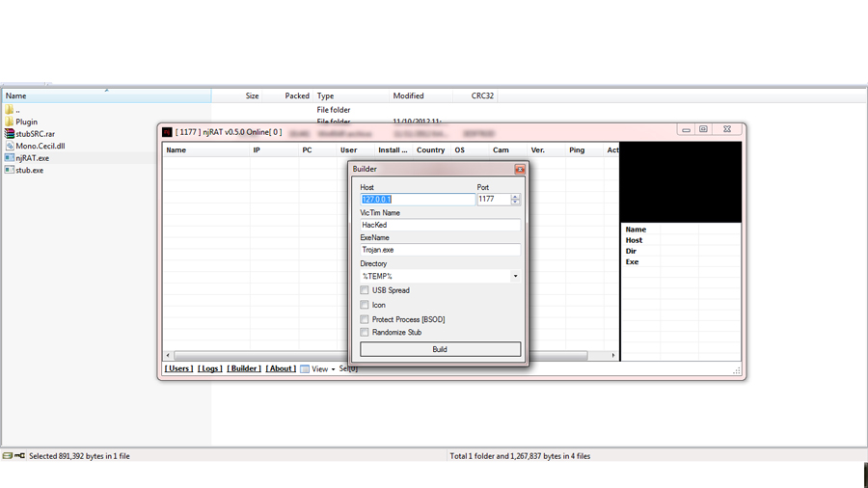The height and width of the screenshot is (488, 868).
Task: Click the Host row in njRAT's right info panel
Action: (680, 240)
